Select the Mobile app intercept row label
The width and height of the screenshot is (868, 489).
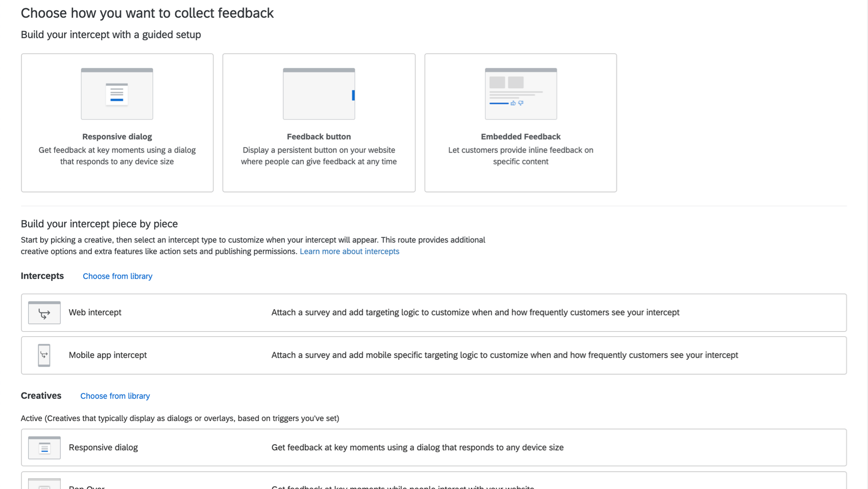coord(108,355)
